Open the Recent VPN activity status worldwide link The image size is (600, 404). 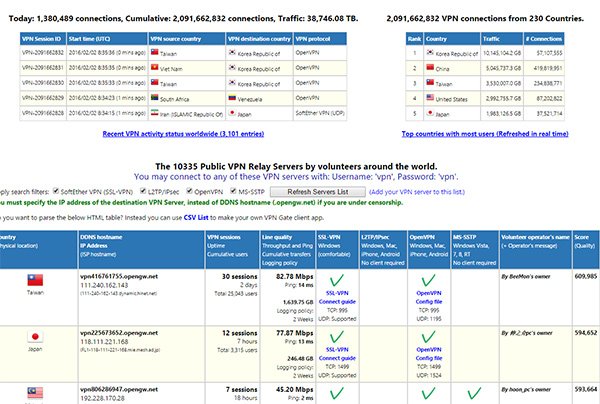click(x=183, y=134)
